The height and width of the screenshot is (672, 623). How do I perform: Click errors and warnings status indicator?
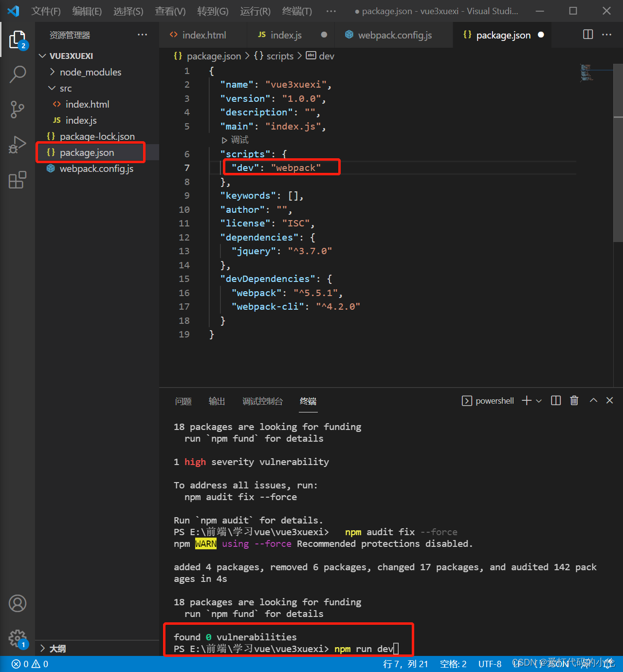tap(30, 664)
